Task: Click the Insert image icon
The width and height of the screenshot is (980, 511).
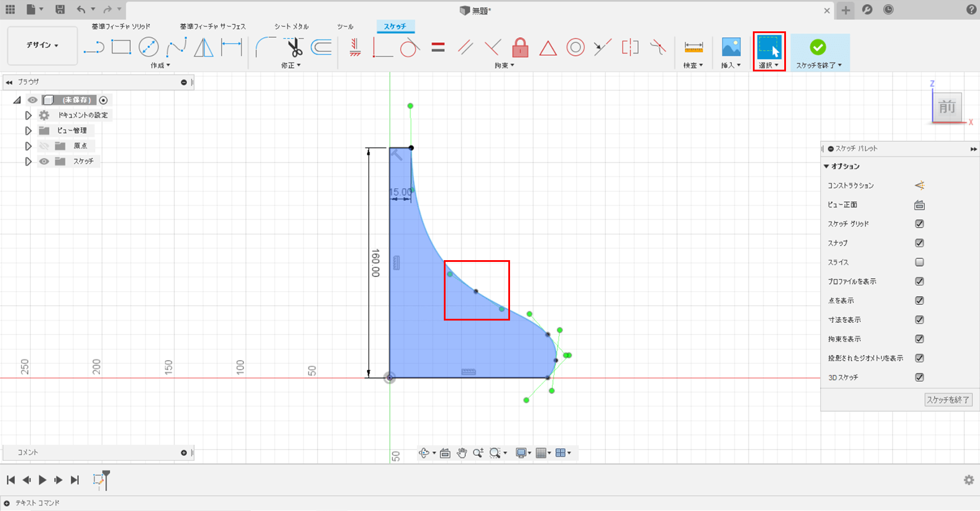Action: [731, 47]
